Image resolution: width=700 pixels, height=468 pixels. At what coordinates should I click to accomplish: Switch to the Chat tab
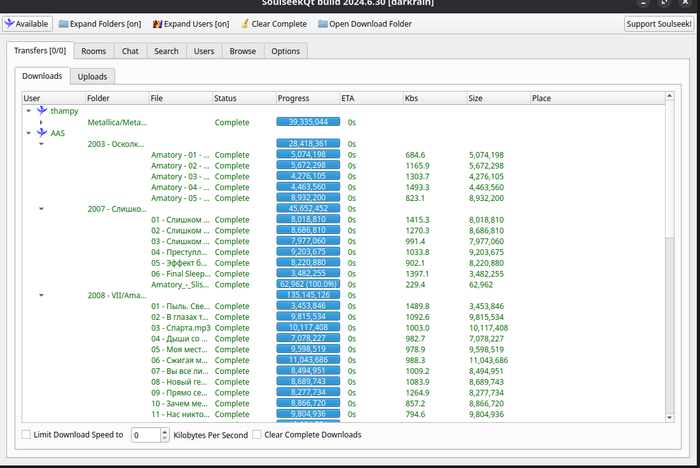click(x=130, y=51)
